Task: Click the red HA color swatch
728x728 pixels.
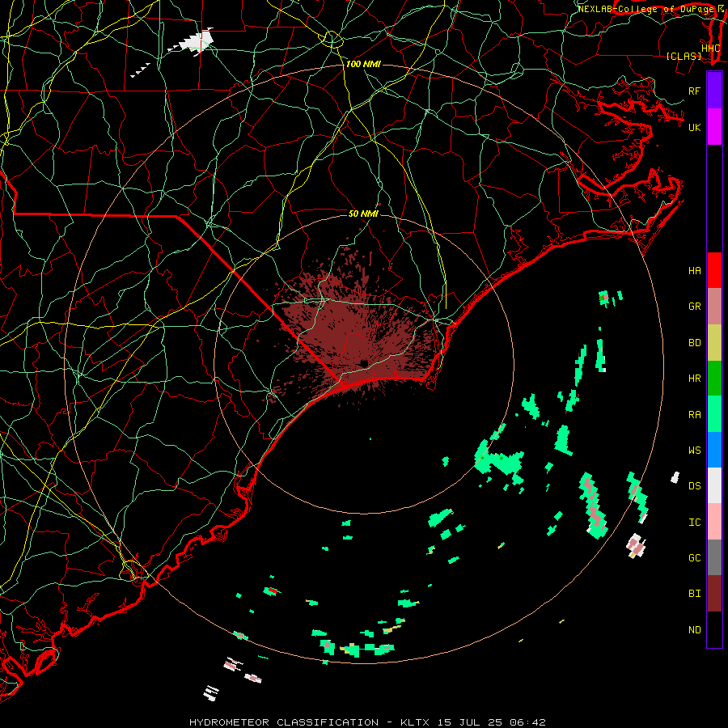Action: click(x=714, y=270)
